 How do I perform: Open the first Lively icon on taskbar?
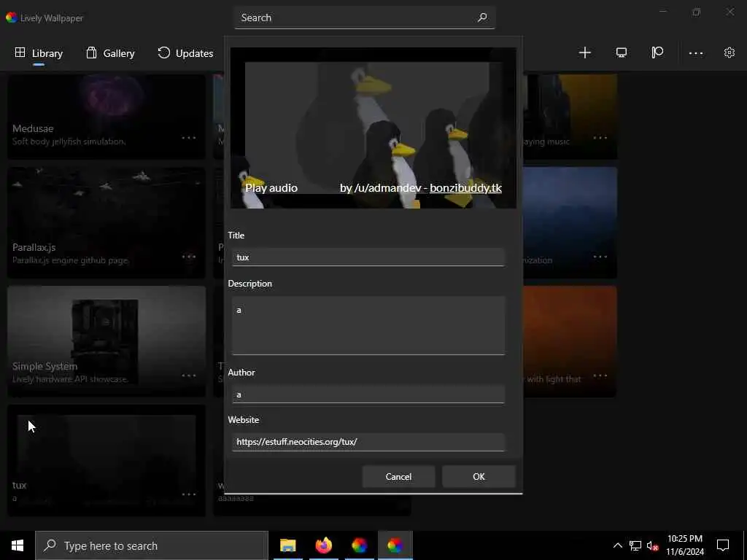pos(359,545)
